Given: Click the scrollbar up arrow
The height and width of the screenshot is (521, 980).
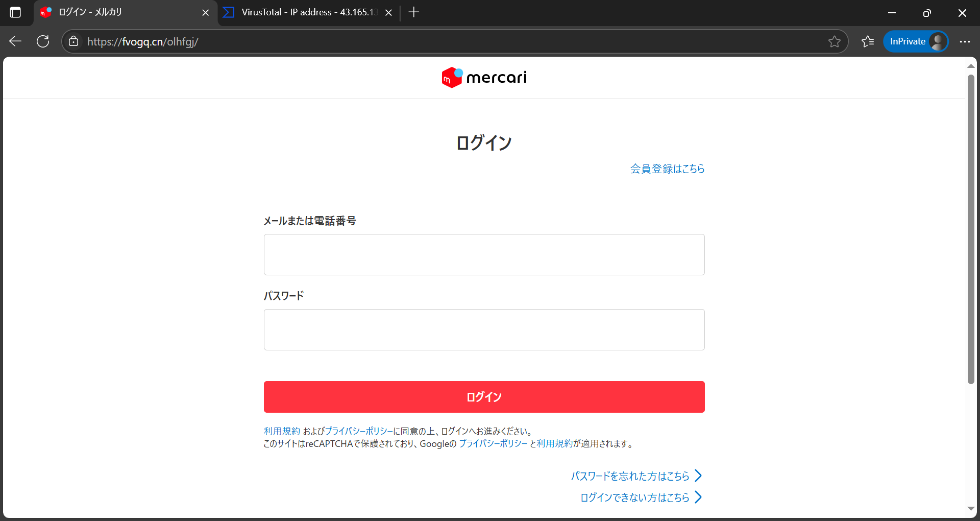Looking at the screenshot, I should coord(971,66).
